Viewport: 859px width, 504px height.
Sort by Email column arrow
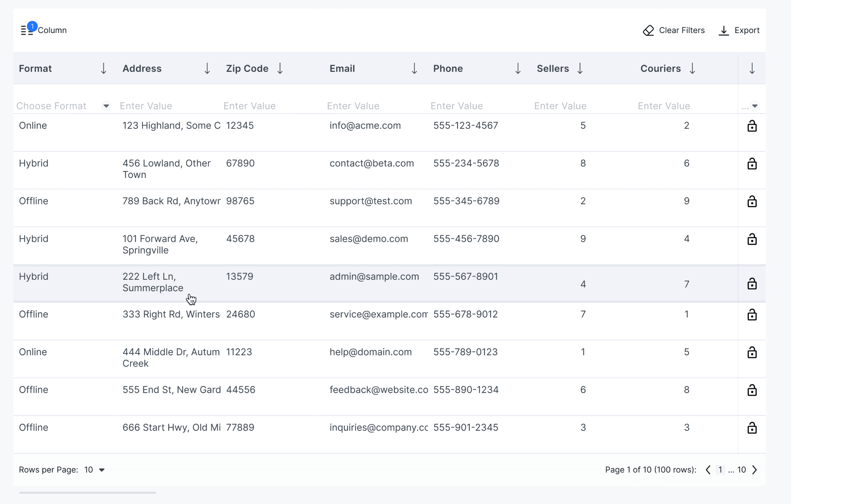[x=414, y=68]
